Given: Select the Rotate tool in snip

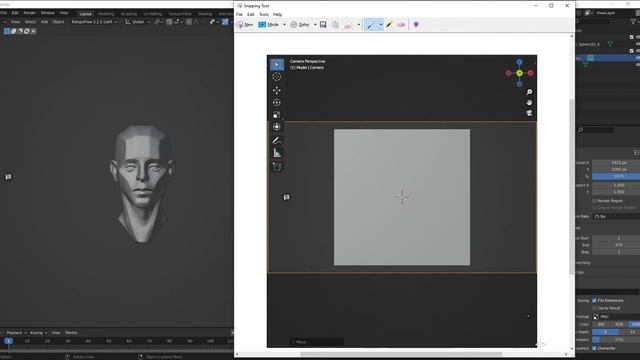Looking at the screenshot, I should [x=277, y=102].
